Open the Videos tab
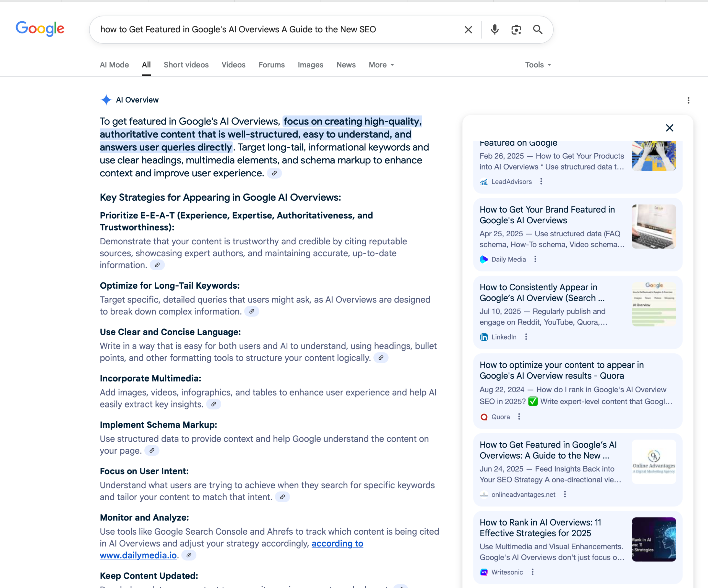This screenshot has width=708, height=588. 233,65
